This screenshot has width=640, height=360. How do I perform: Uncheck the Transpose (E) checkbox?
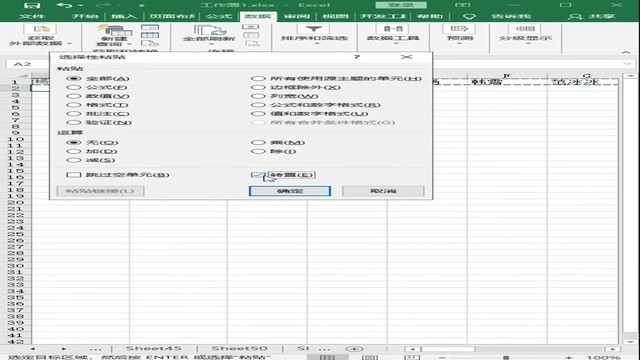256,175
